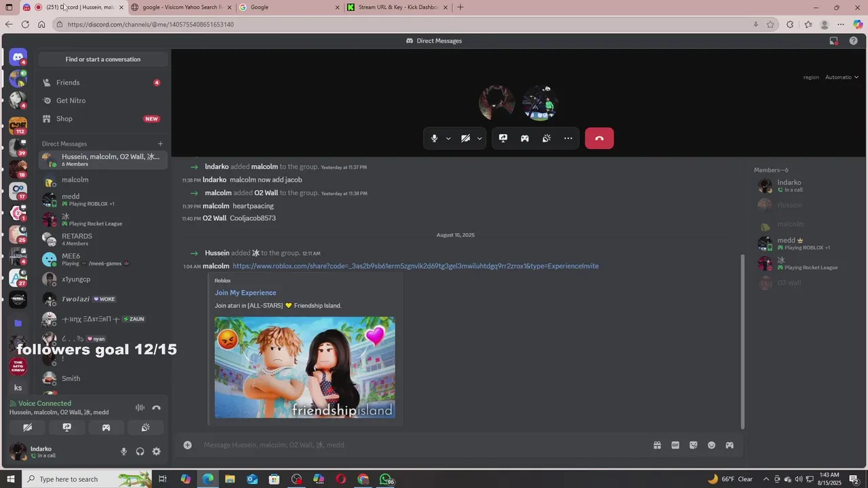The height and width of the screenshot is (488, 868).
Task: Open a new browser tab
Action: click(x=460, y=7)
